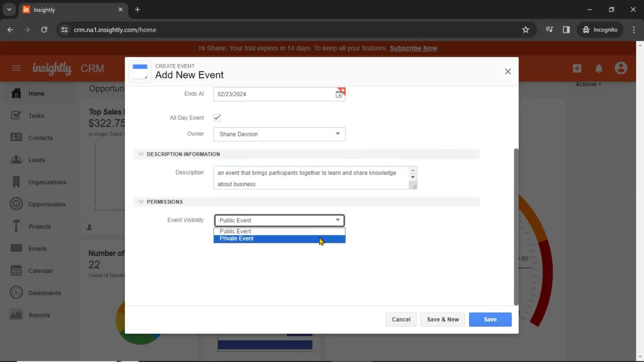
Task: Grab the description resize handle
Action: coord(414,186)
